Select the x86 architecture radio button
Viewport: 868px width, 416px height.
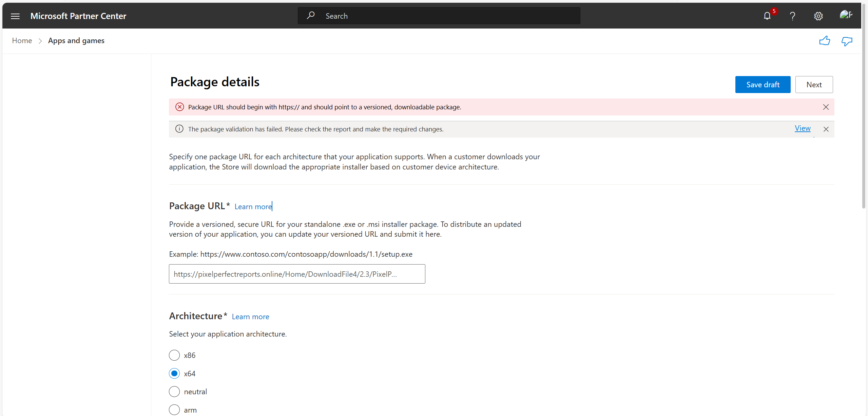tap(174, 355)
